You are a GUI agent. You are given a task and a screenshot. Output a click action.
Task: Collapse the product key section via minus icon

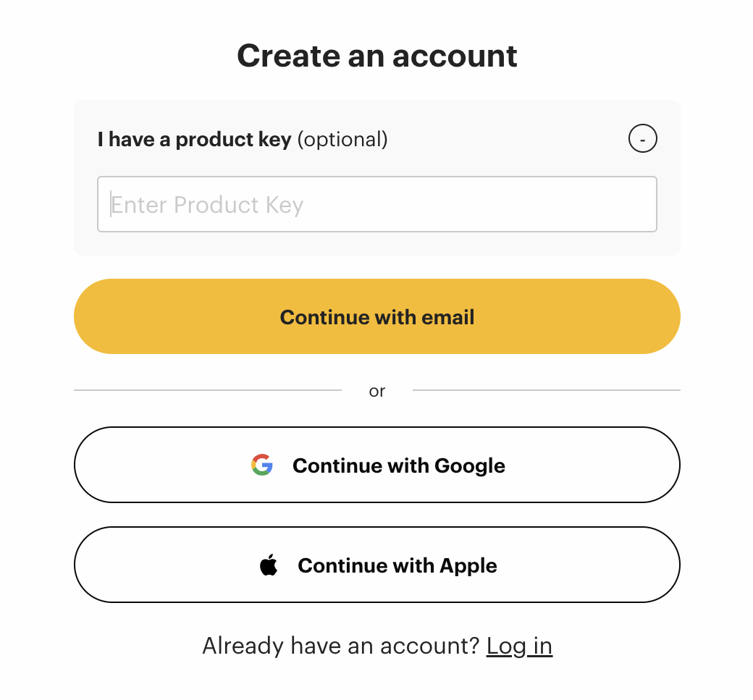(x=642, y=138)
